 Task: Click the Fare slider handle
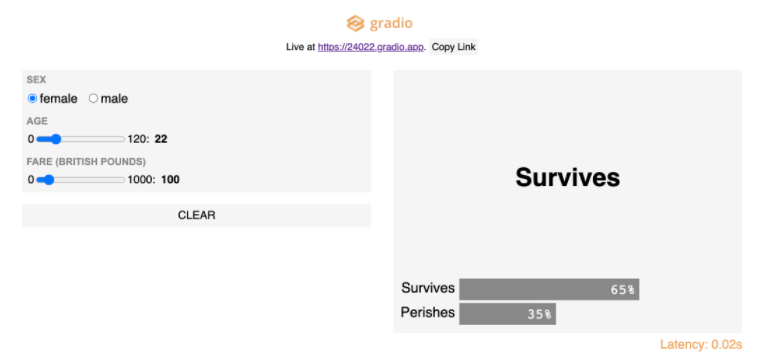(48, 180)
